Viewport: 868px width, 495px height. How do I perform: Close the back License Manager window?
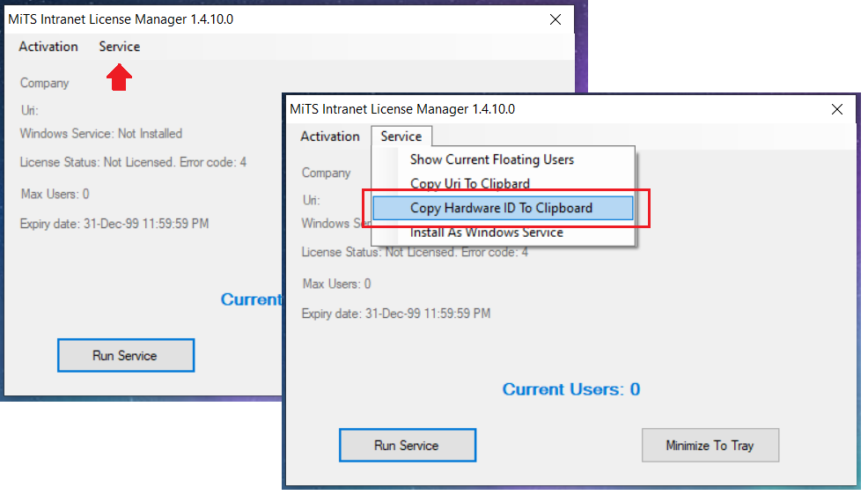[x=555, y=19]
